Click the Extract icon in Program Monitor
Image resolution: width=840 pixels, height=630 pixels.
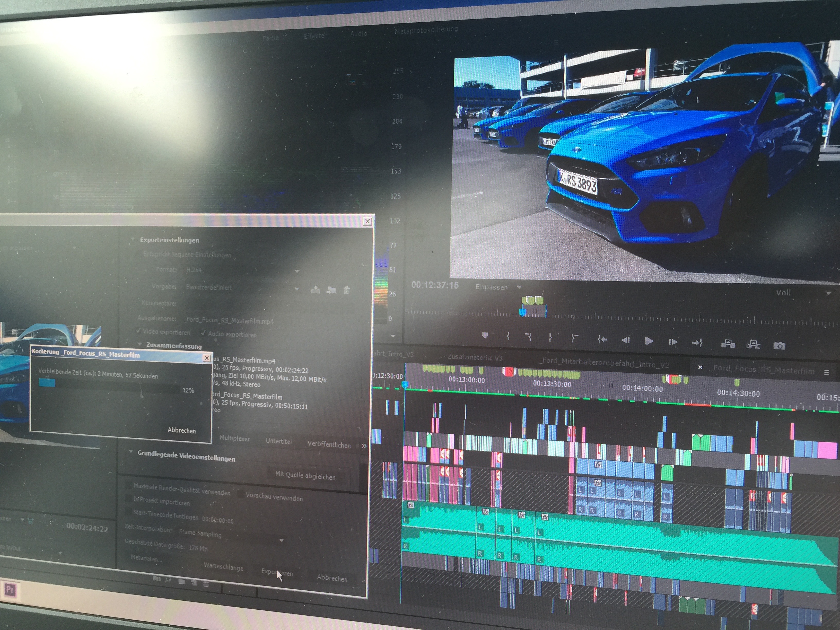(x=753, y=345)
